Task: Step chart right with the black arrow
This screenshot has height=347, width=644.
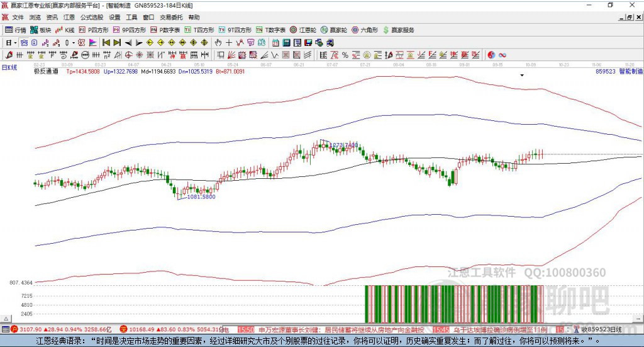Action: [139, 43]
